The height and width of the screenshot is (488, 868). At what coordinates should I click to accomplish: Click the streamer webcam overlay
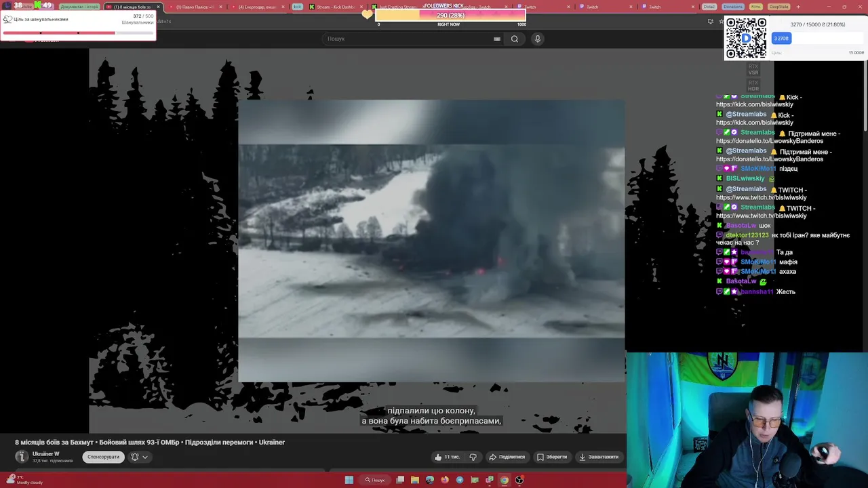click(x=747, y=420)
